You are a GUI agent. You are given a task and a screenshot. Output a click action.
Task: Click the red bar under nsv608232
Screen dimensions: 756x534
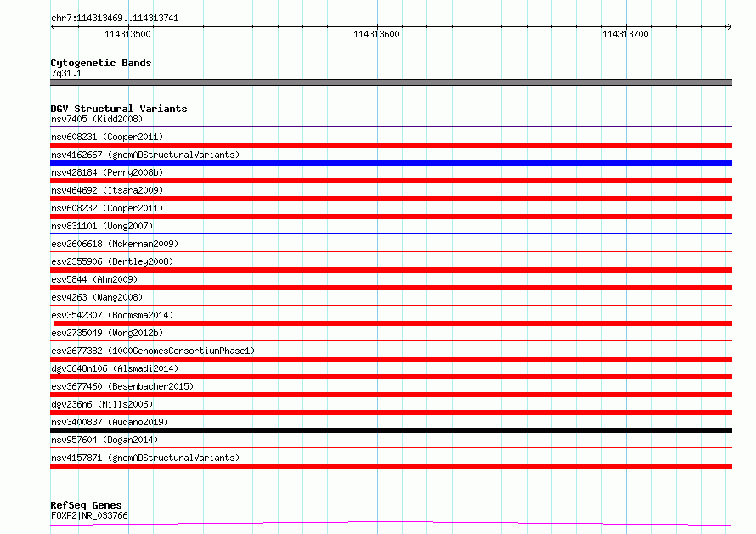pyautogui.click(x=391, y=216)
